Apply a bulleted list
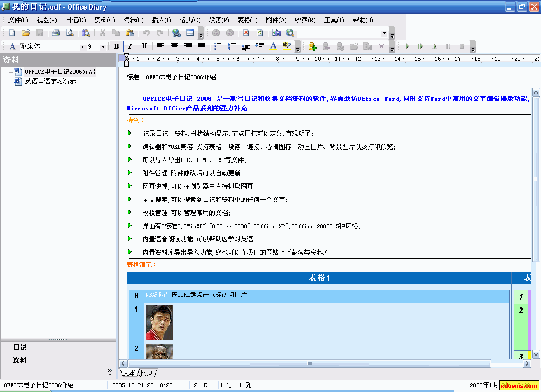 [218, 46]
